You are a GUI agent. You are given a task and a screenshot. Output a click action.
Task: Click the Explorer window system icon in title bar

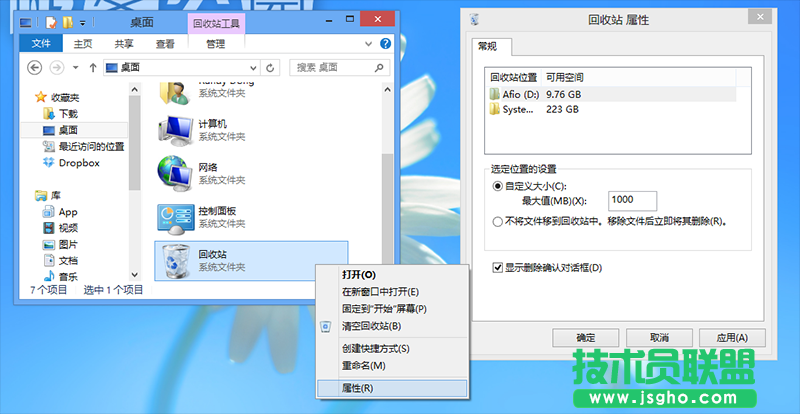pos(26,22)
